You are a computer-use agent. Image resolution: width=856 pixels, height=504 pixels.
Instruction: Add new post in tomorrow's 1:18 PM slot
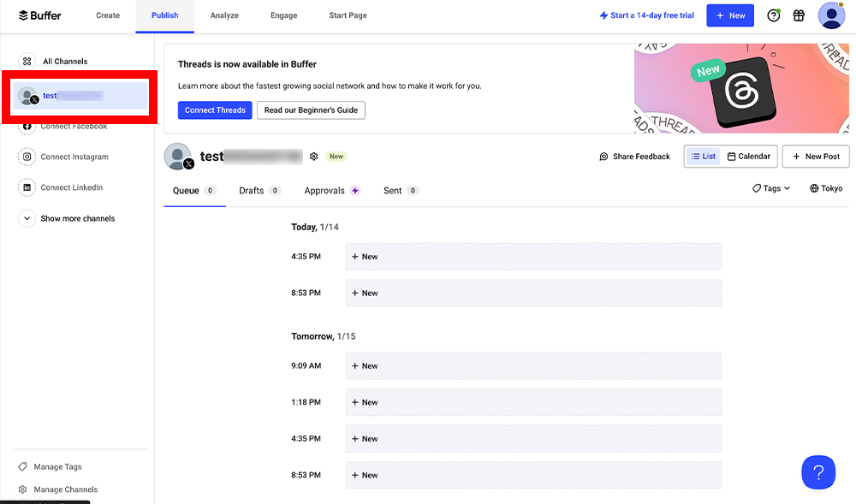pos(533,402)
